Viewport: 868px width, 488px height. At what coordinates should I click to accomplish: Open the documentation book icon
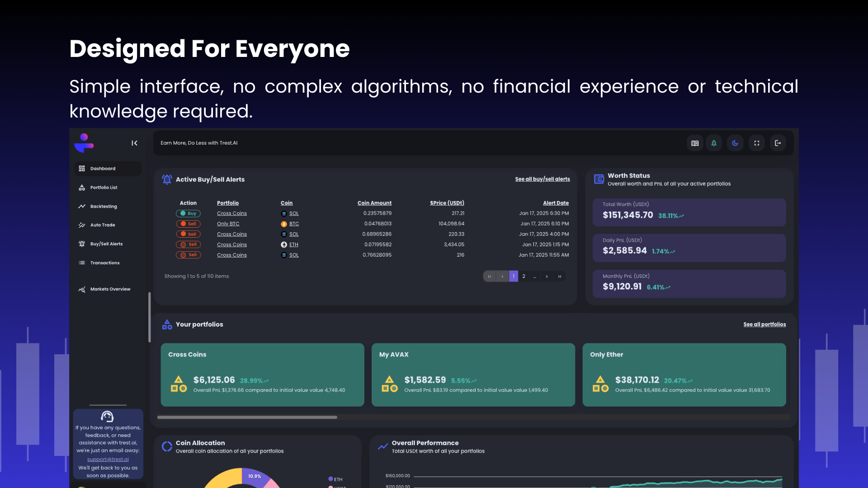point(695,143)
